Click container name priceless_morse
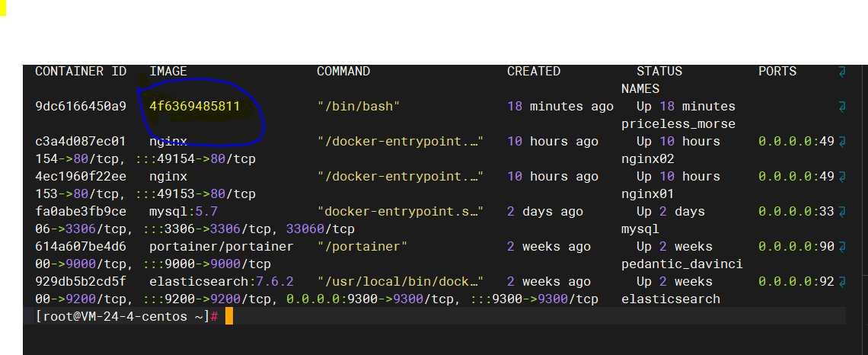Viewport: 868px width, 355px height. (x=678, y=124)
